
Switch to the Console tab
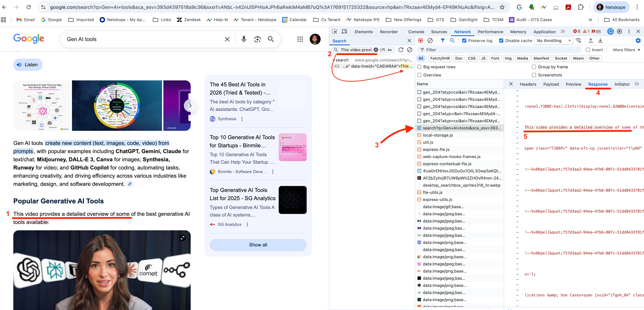point(416,32)
